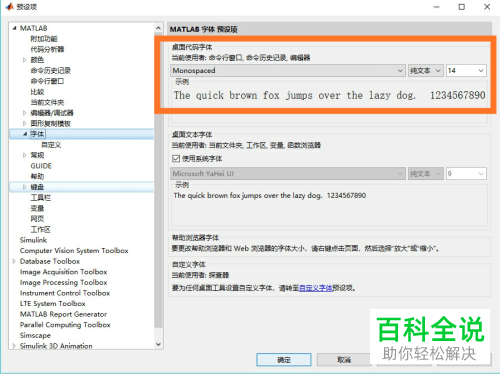Viewport: 500px width, 374px height.
Task: Click the greyed font size 9 dropdown
Action: click(x=466, y=174)
